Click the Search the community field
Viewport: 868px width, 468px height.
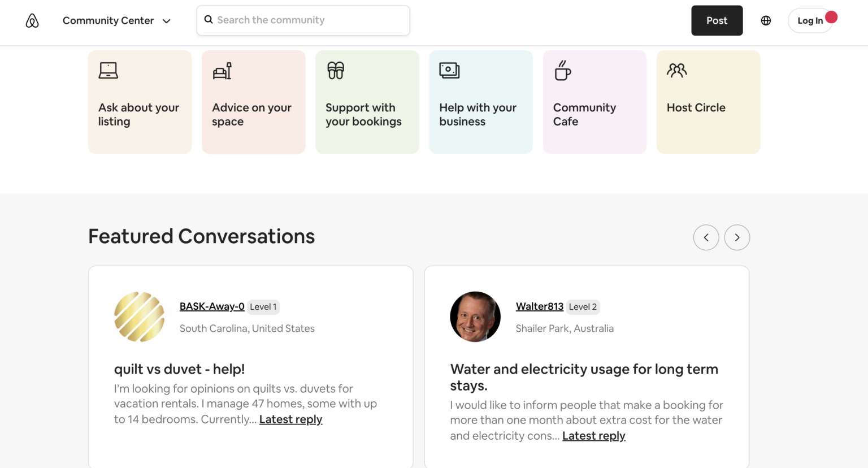[303, 20]
